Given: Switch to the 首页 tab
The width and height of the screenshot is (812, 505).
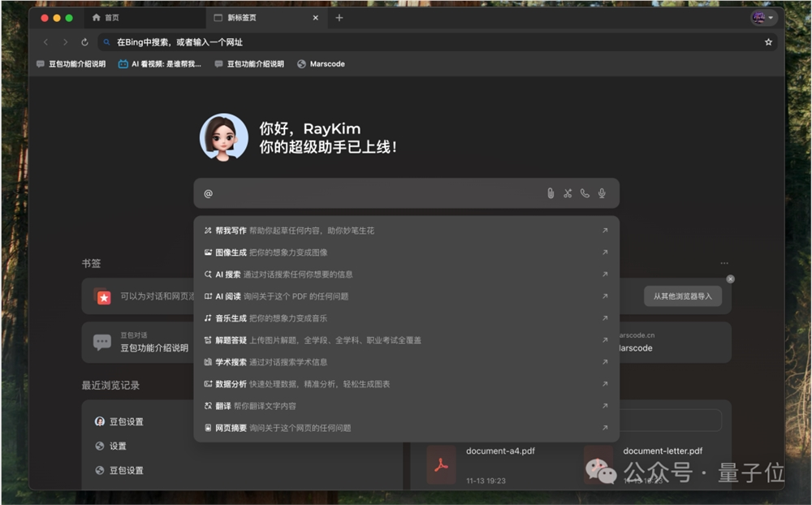Looking at the screenshot, I should coord(111,16).
